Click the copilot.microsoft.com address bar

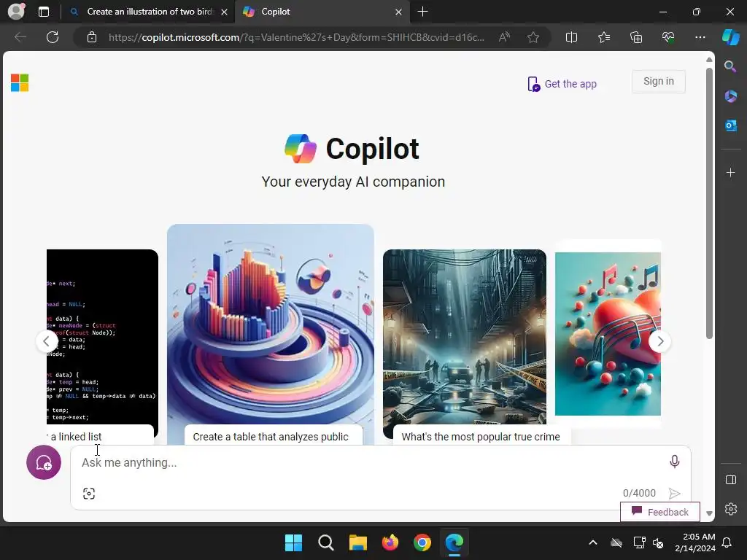tap(296, 37)
